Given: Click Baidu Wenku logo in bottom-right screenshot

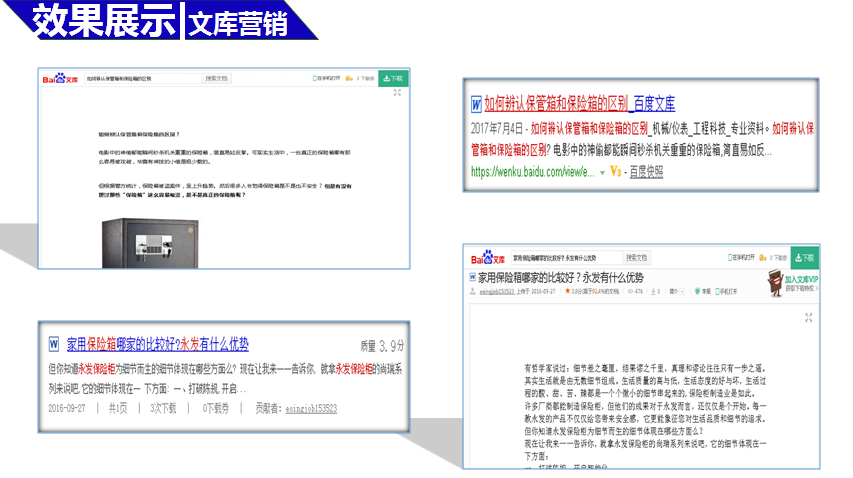Looking at the screenshot, I should coord(488,258).
